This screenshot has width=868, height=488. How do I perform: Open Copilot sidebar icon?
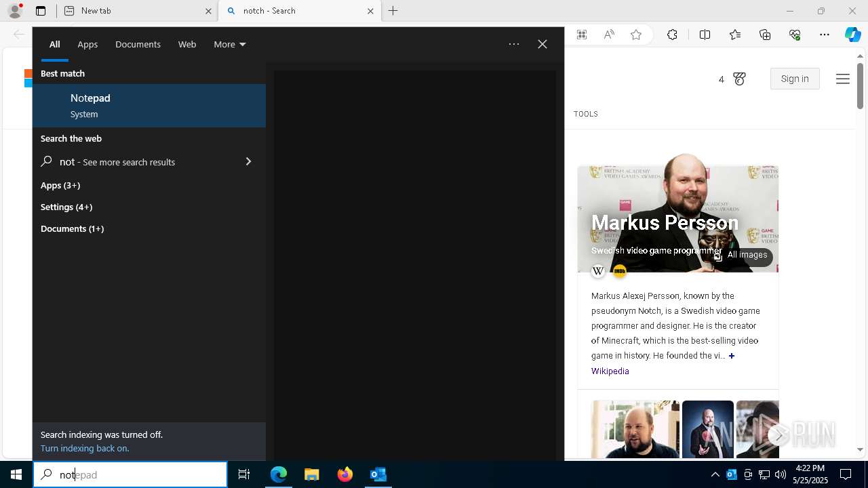click(853, 35)
